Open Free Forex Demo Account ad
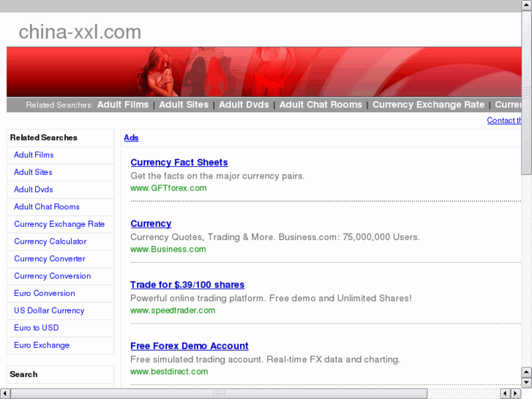532x399 pixels. pyautogui.click(x=190, y=346)
